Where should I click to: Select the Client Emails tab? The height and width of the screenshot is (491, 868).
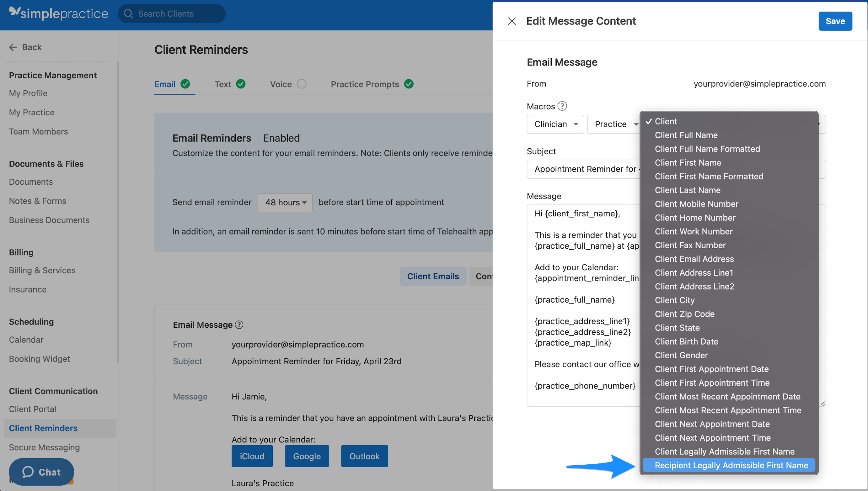tap(433, 276)
